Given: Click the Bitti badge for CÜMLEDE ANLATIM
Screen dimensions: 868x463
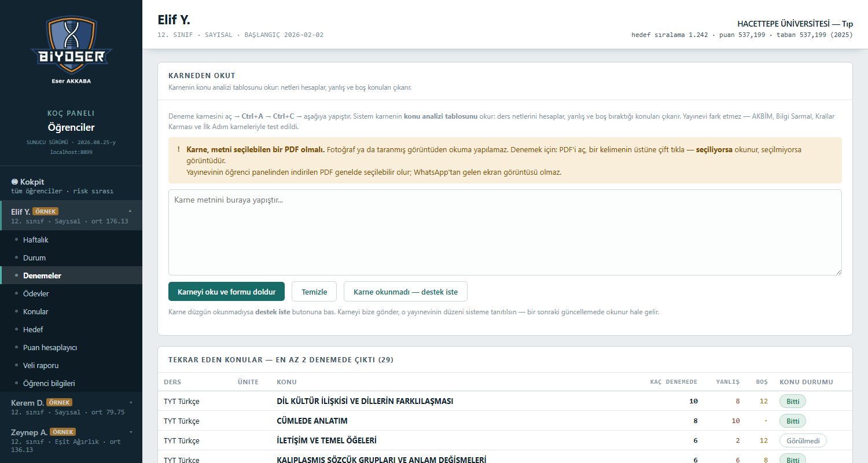Looking at the screenshot, I should click(x=793, y=421).
